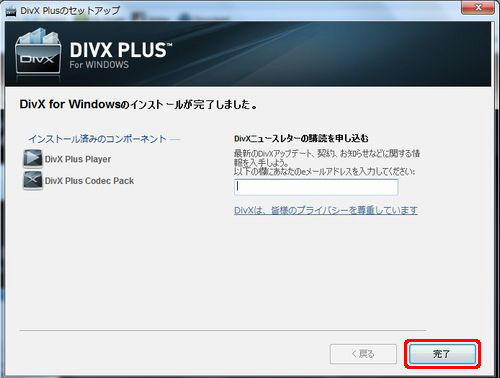This screenshot has width=500, height=378.
Task: Click the 'DivX for Windowsのインストールが完了しました。' message
Action: coord(138,104)
